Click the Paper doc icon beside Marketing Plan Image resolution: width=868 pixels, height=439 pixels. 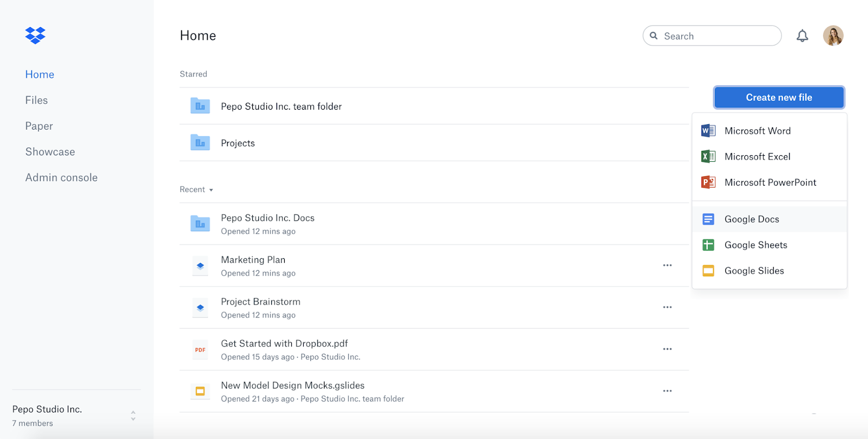[200, 265]
